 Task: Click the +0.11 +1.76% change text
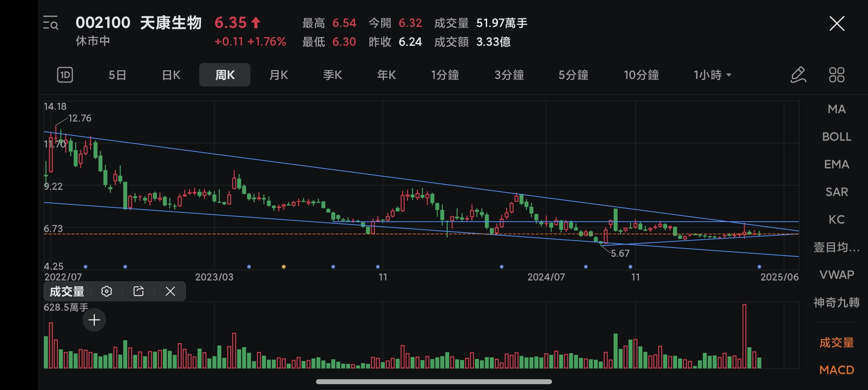[x=250, y=41]
